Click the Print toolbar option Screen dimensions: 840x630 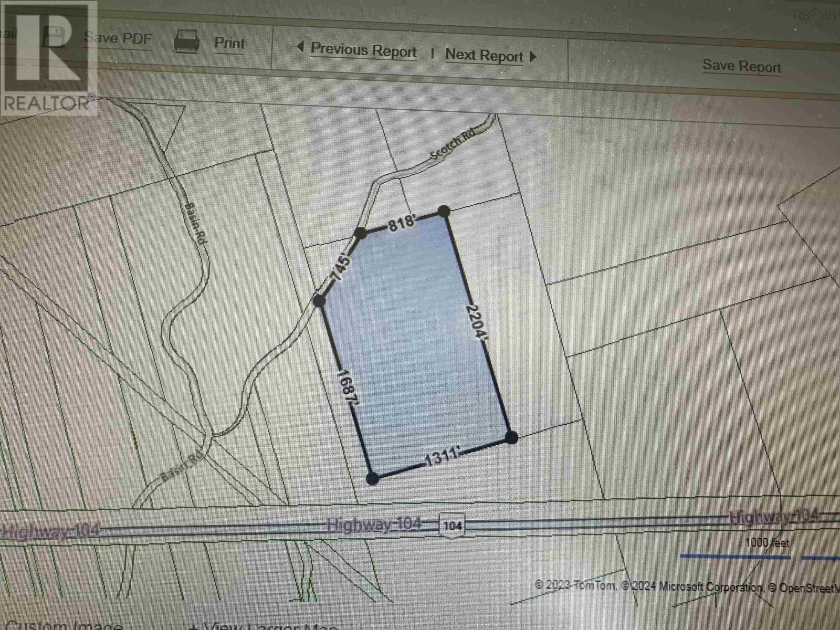(229, 44)
